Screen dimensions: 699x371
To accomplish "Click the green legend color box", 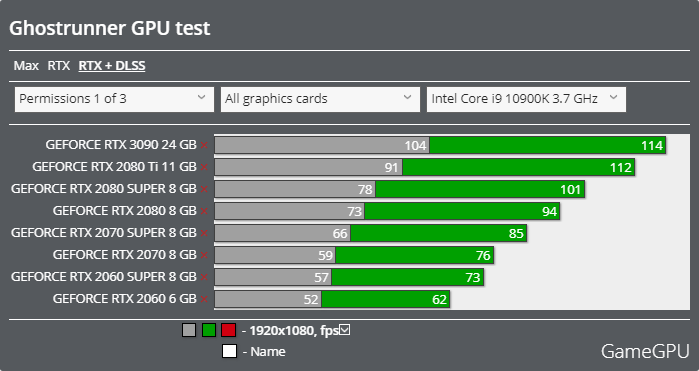I will pyautogui.click(x=209, y=330).
